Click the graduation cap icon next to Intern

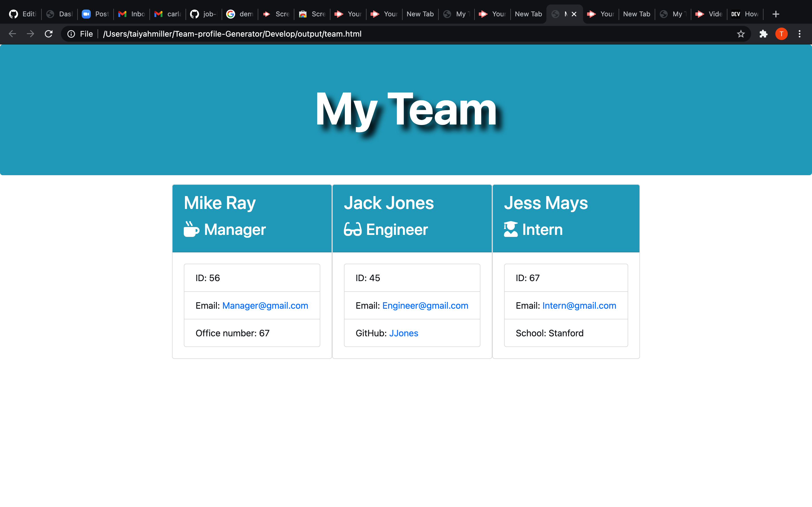pyautogui.click(x=510, y=229)
